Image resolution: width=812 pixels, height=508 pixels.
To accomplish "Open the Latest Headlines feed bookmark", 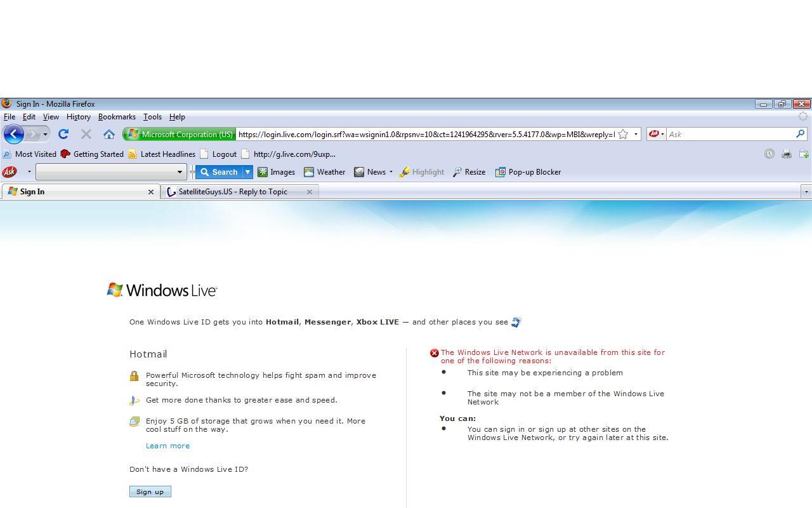I will coord(162,154).
